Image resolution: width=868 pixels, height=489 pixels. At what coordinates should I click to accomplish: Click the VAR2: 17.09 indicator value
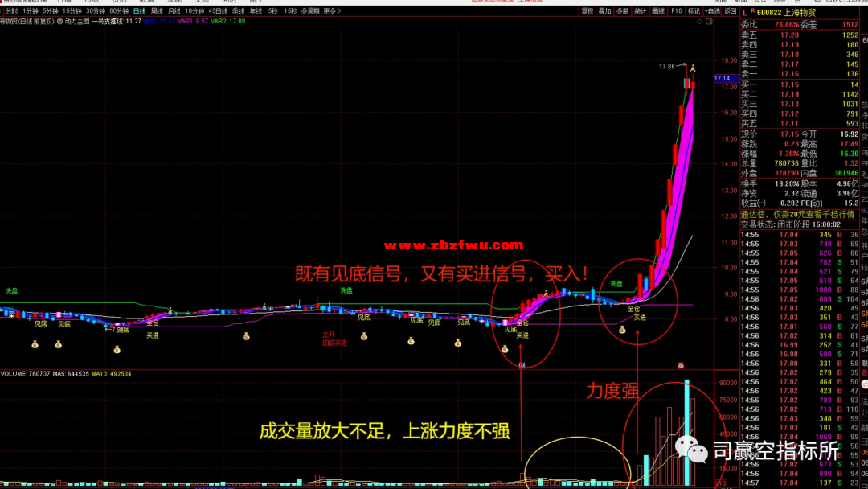pos(228,22)
